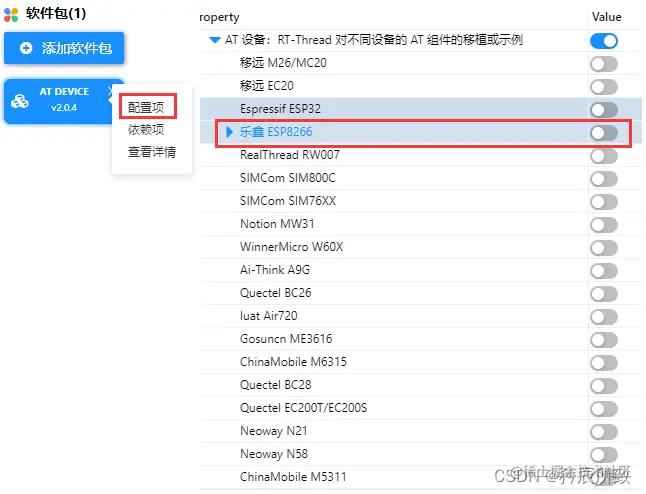Switch on the Quectel BC28 toggle
Screen dimensions: 646x494
tap(604, 386)
